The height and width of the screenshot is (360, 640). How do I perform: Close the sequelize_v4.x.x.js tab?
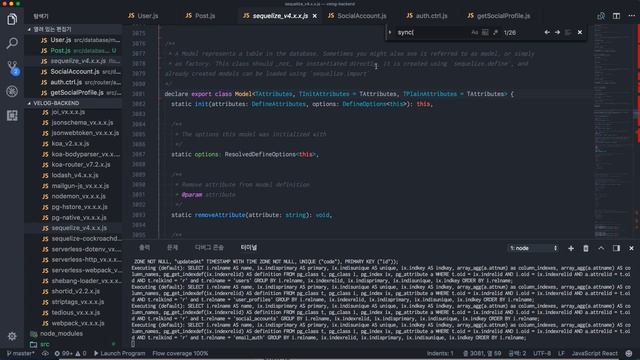click(x=315, y=16)
